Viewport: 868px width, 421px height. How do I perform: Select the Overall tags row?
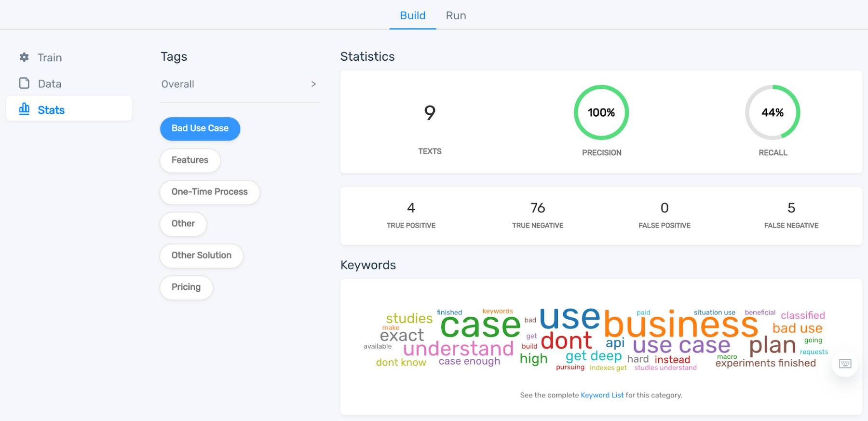point(239,84)
